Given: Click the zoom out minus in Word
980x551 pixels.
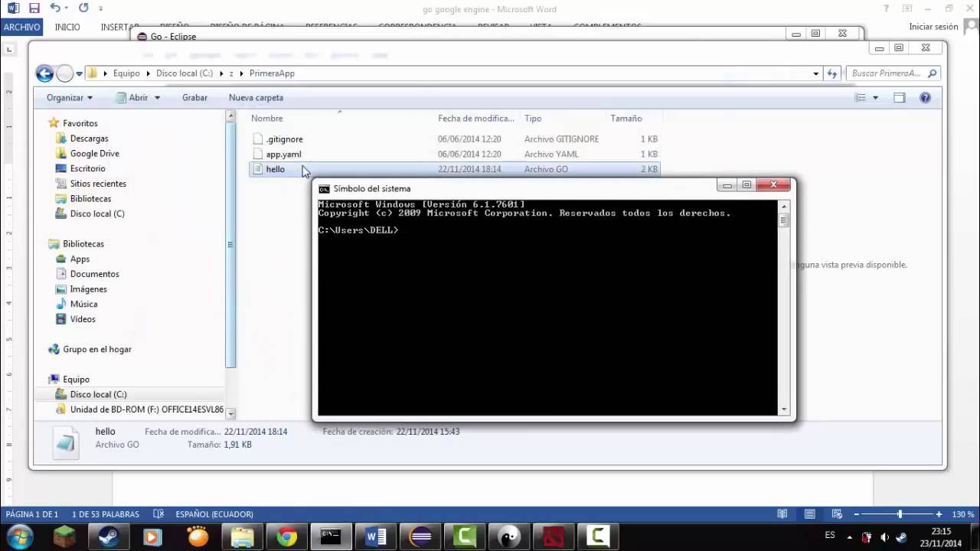Looking at the screenshot, I should pyautogui.click(x=857, y=514).
